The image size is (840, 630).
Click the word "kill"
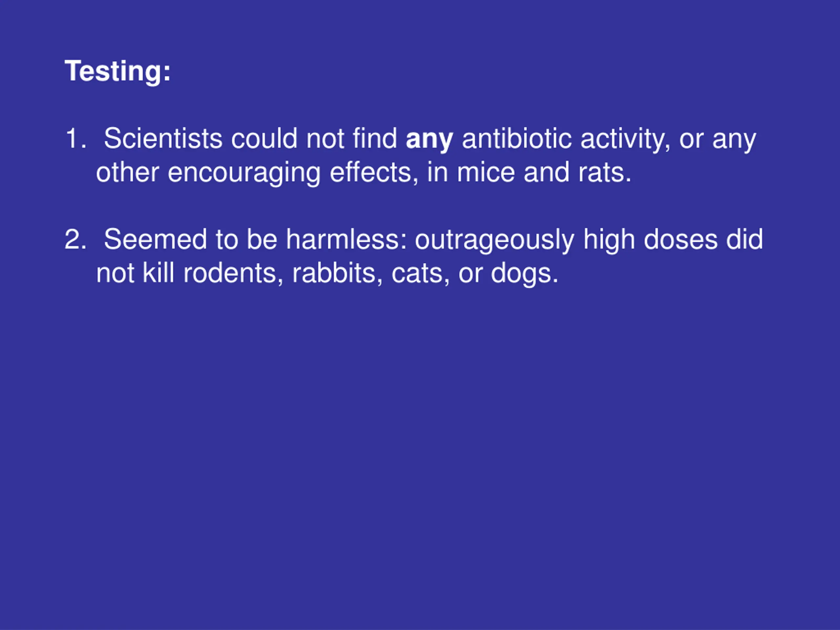(x=158, y=273)
